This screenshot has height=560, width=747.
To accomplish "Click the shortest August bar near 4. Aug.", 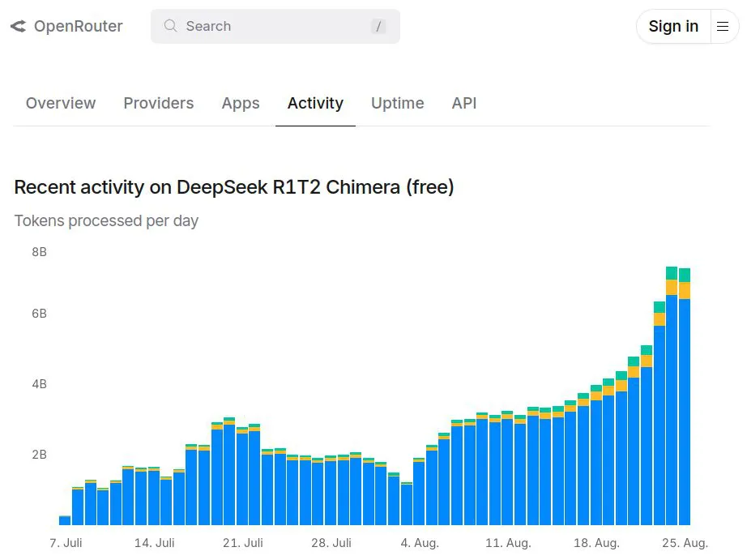I will pyautogui.click(x=407, y=504).
